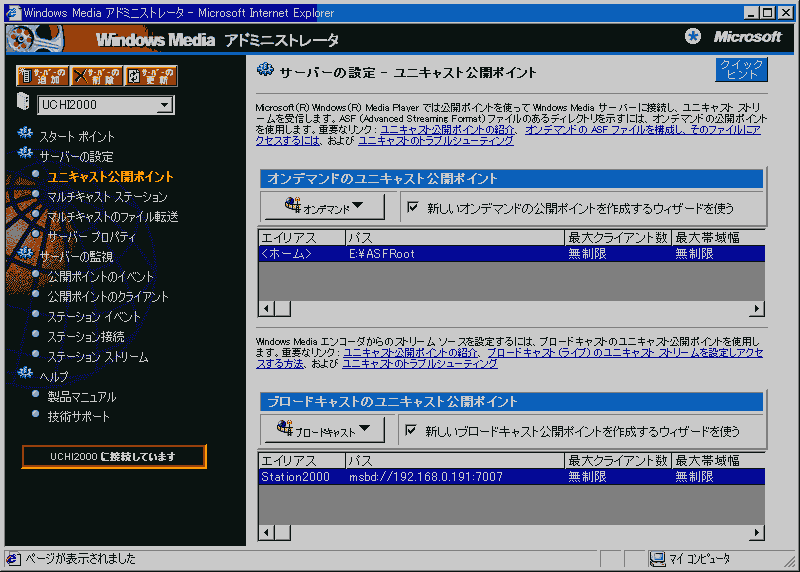Open the UCHI2000 server dropdown
Viewport: 800px width, 572px height.
tap(164, 105)
